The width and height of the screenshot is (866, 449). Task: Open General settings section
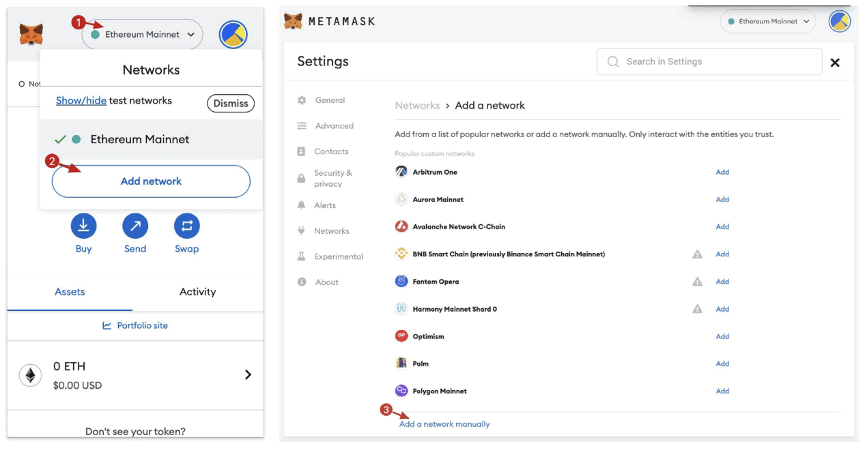(330, 100)
